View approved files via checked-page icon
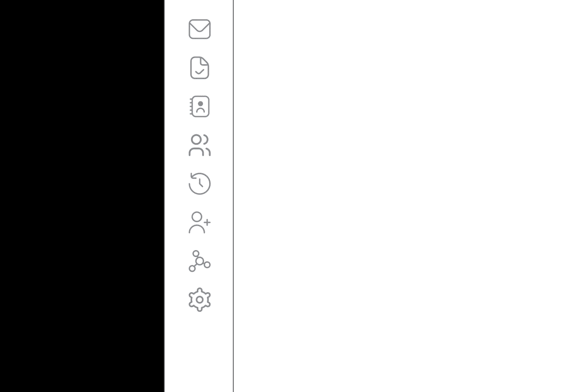The width and height of the screenshot is (581, 392). (x=199, y=68)
